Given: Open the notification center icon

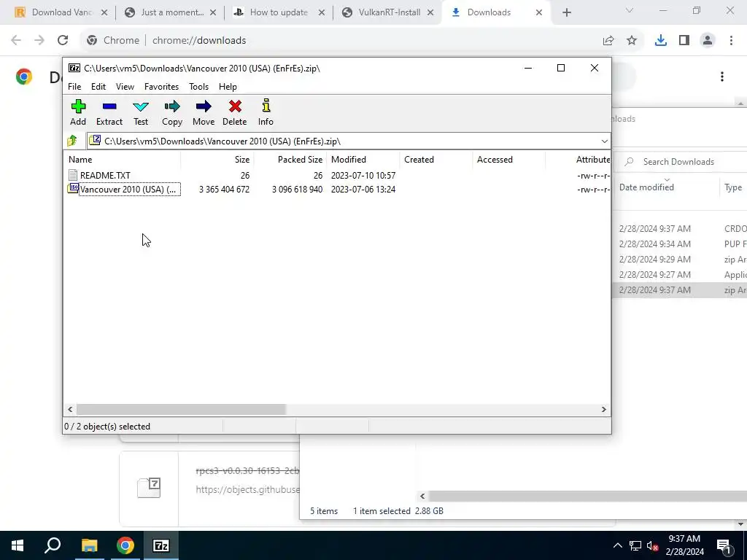Looking at the screenshot, I should tap(724, 545).
